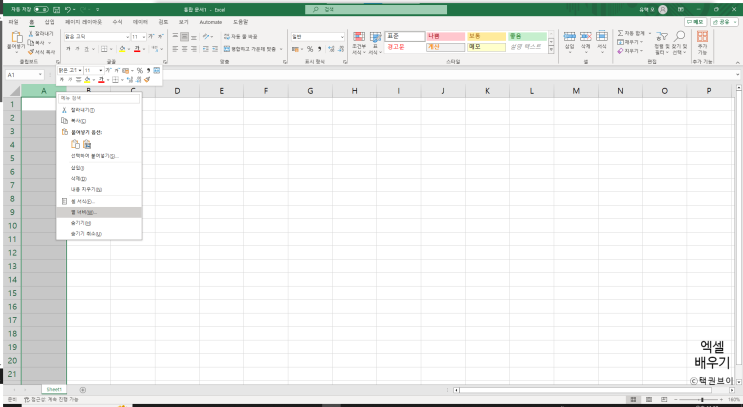The image size is (743, 407).
Task: Open the 도움말 (Help) ribbon tab
Action: [240, 22]
